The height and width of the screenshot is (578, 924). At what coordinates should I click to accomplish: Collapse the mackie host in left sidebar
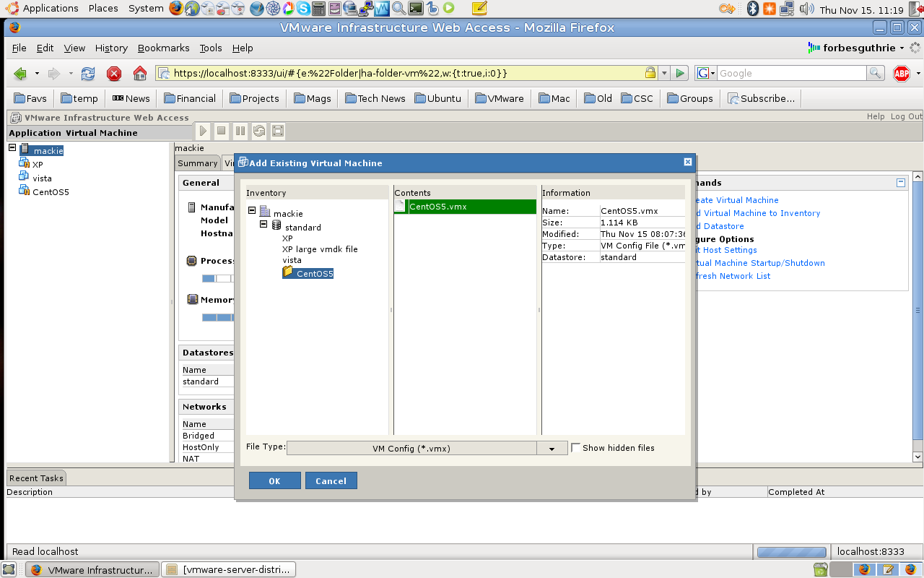12,147
